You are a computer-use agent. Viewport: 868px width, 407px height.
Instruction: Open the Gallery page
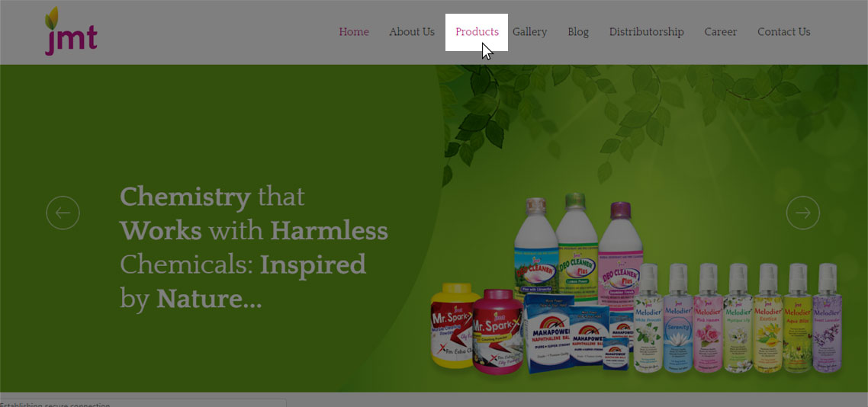pyautogui.click(x=530, y=32)
